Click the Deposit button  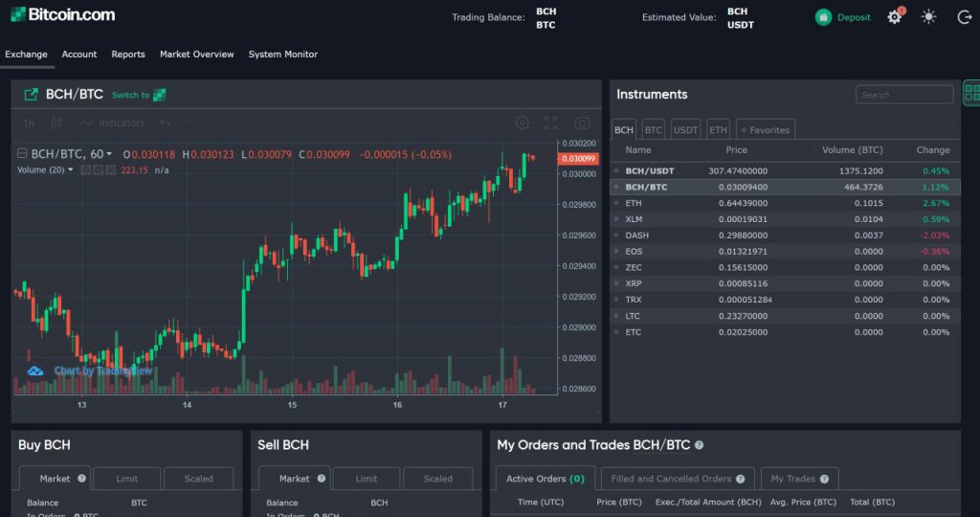[843, 17]
